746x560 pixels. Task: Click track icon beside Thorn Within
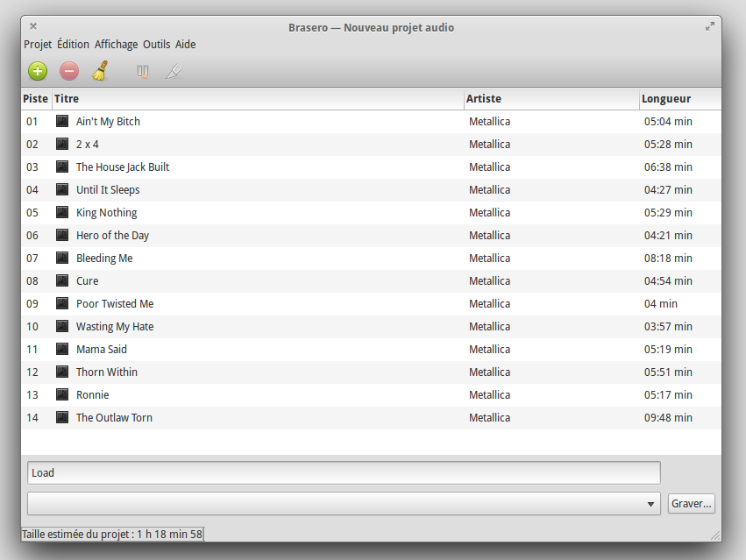[62, 372]
